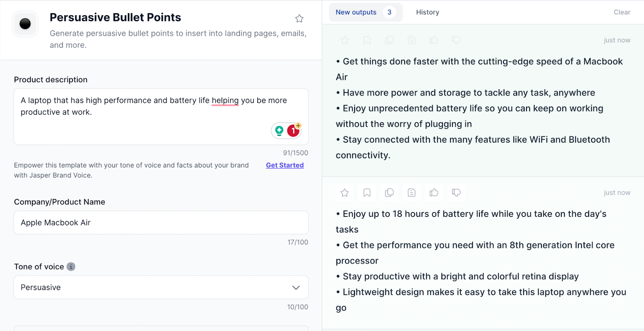Star the second output about 18 hours battery
This screenshot has height=331, width=644.
point(345,193)
